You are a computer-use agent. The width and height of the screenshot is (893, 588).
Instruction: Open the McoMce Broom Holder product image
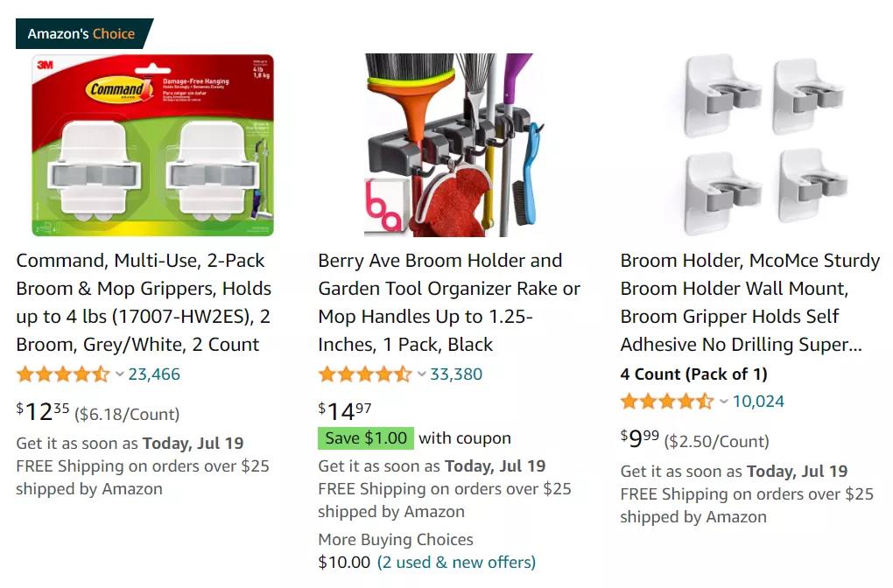click(x=754, y=145)
